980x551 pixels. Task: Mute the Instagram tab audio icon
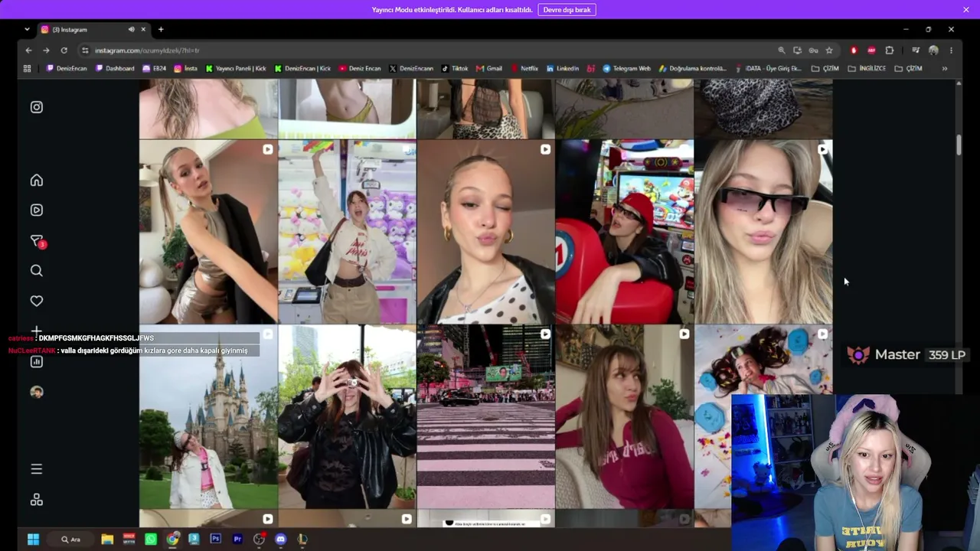click(x=131, y=30)
